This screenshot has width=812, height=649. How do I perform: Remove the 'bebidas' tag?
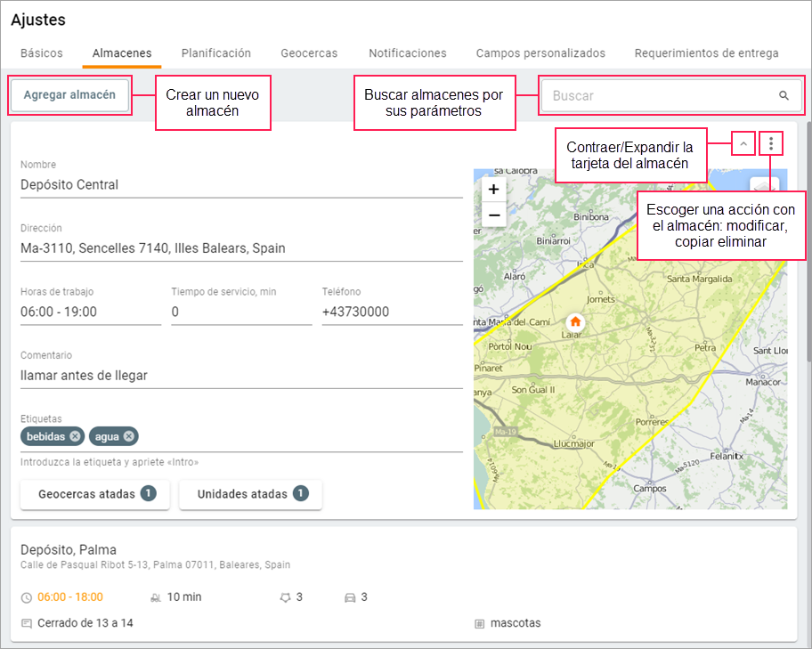[x=76, y=436]
